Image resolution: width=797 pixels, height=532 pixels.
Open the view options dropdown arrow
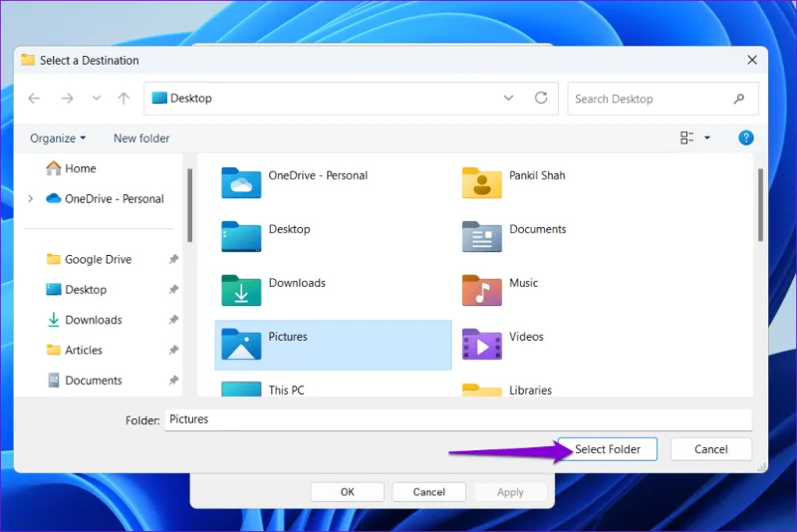[707, 137]
